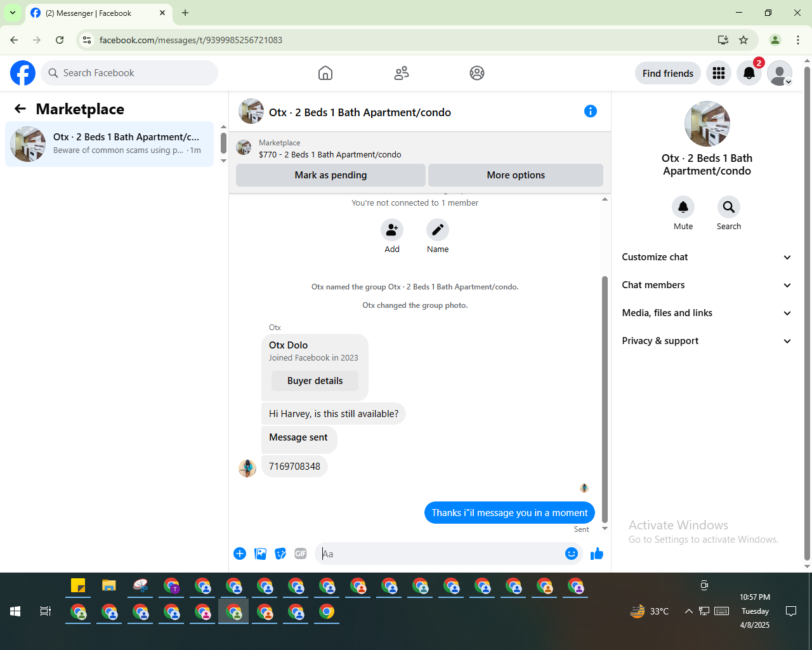Image resolution: width=812 pixels, height=650 pixels.
Task: Go back from Marketplace with the arrow
Action: click(x=20, y=109)
